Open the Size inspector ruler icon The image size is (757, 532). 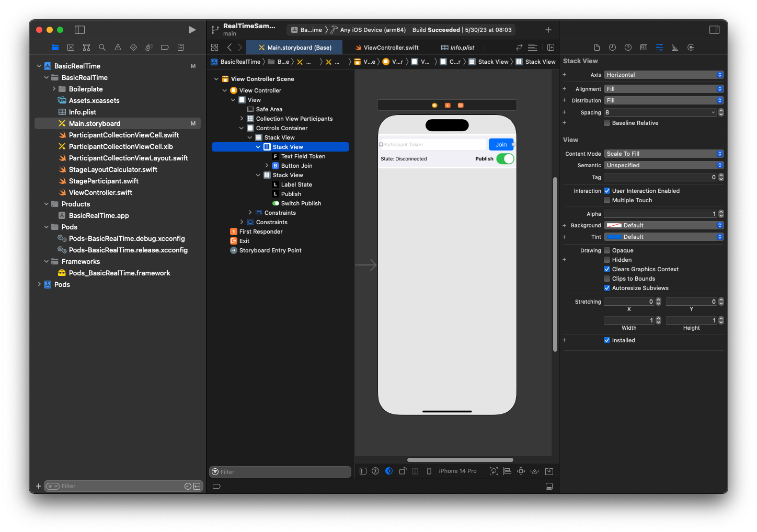[675, 47]
